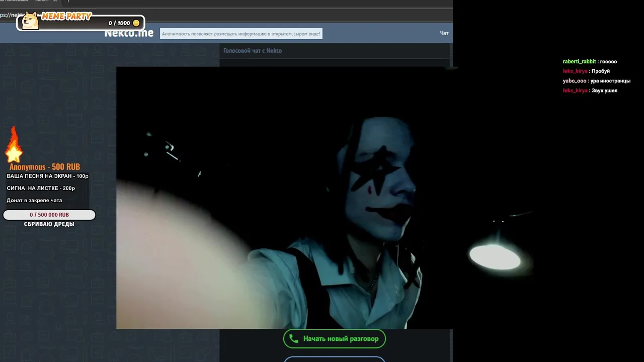Click the rooooo chat message
This screenshot has width=644, height=362.
[x=608, y=62]
